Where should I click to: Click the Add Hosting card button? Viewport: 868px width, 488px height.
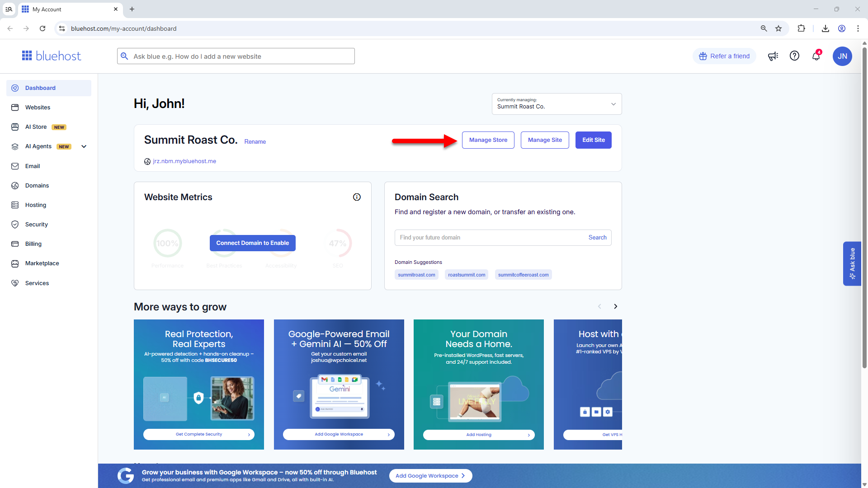[x=479, y=435]
